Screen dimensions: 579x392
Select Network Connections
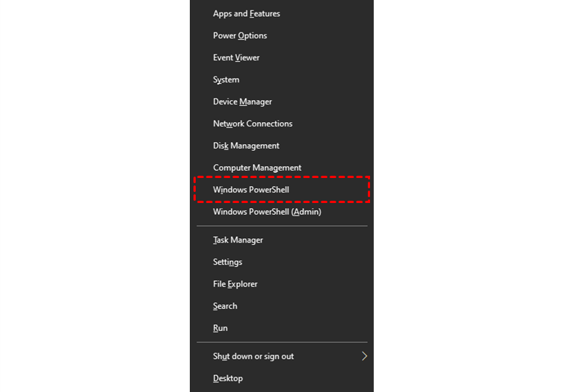click(252, 124)
